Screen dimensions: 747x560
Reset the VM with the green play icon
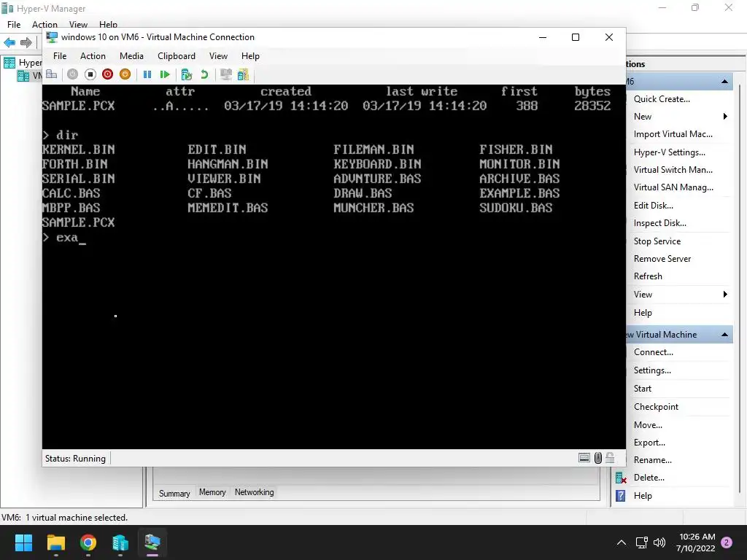(x=165, y=74)
